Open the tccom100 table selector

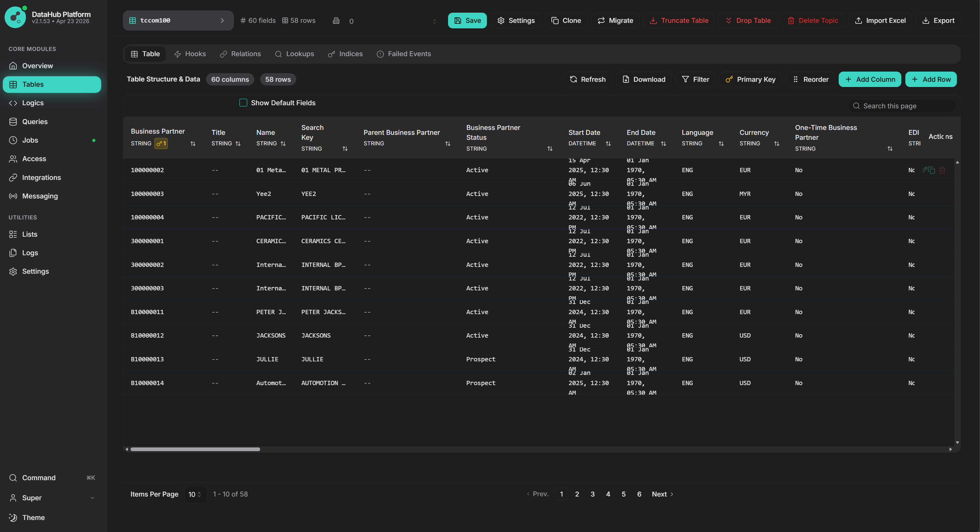[178, 21]
